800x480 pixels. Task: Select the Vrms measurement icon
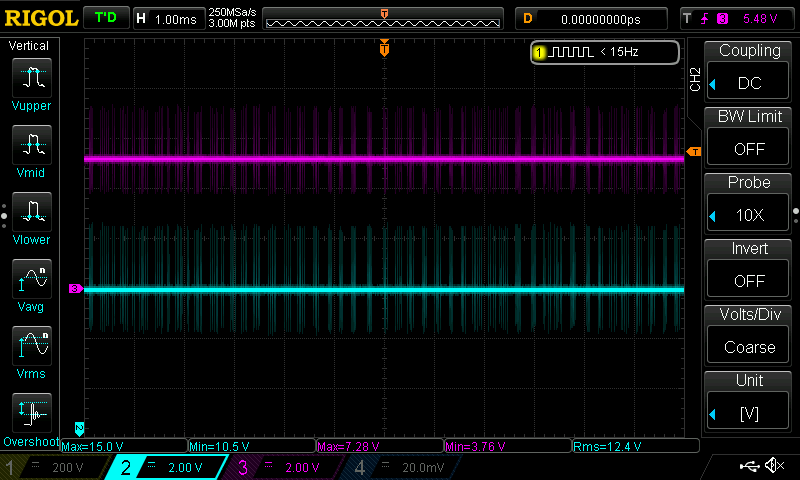coord(34,345)
